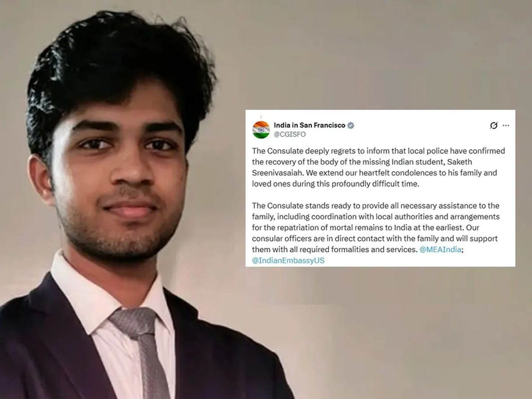The height and width of the screenshot is (399, 532).
Task: Click the first paragraph of the tweet
Action: 378,167
